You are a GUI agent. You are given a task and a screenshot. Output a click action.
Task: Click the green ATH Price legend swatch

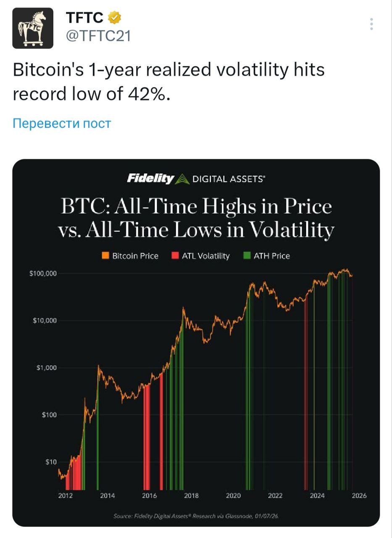[x=247, y=256]
